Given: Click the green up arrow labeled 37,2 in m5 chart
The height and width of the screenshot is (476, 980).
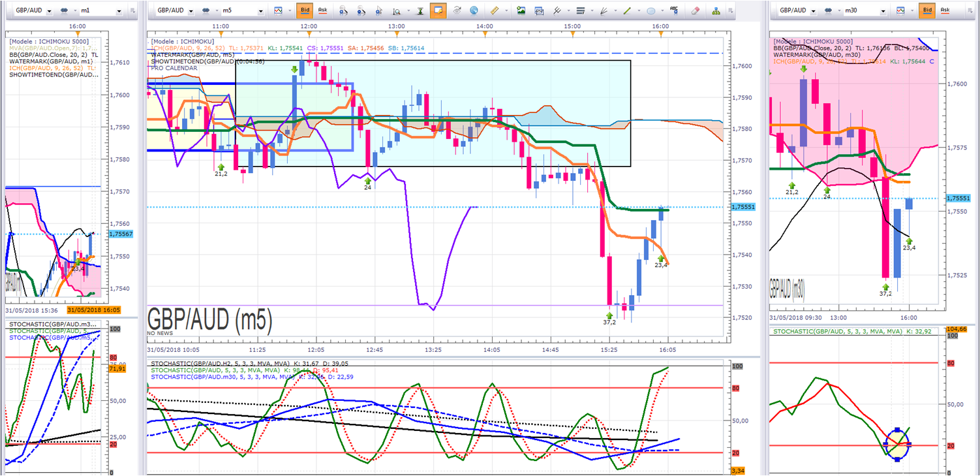Looking at the screenshot, I should point(609,315).
